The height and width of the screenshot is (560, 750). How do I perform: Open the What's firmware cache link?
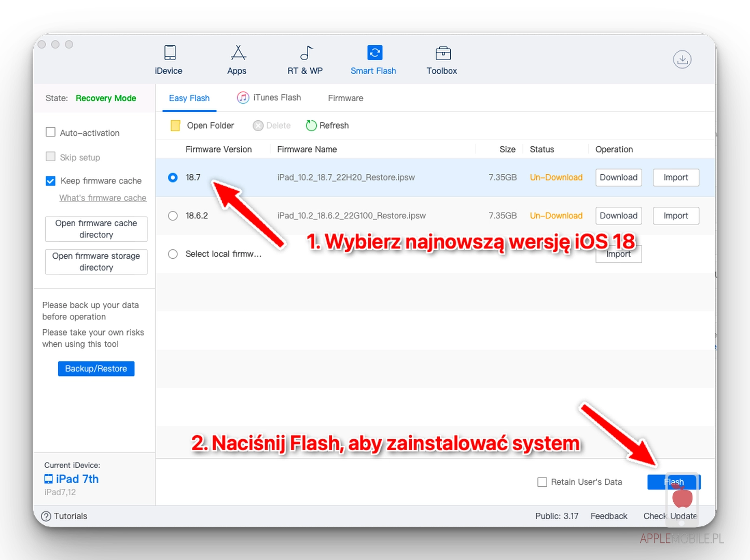[x=103, y=198]
